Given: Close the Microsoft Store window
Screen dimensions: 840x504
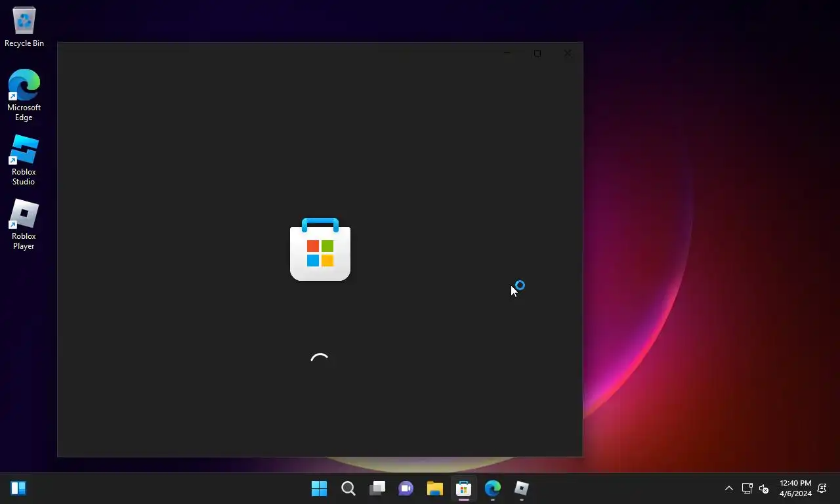Looking at the screenshot, I should [568, 53].
